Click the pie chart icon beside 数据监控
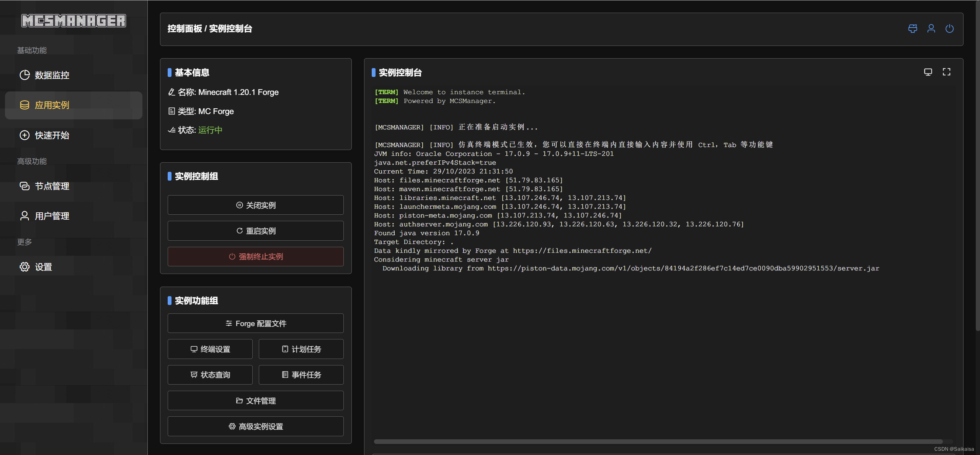This screenshot has height=455, width=980. 24,75
